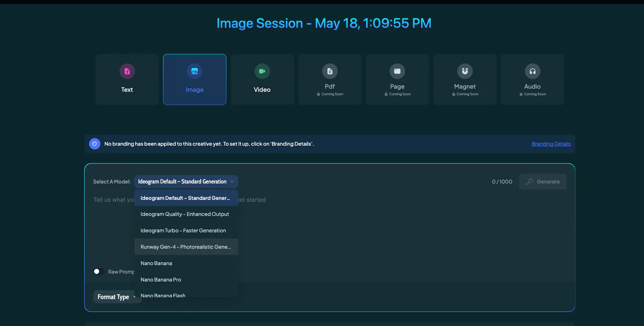644x326 pixels.
Task: Click the Coming Soon label under Audio
Action: [533, 94]
